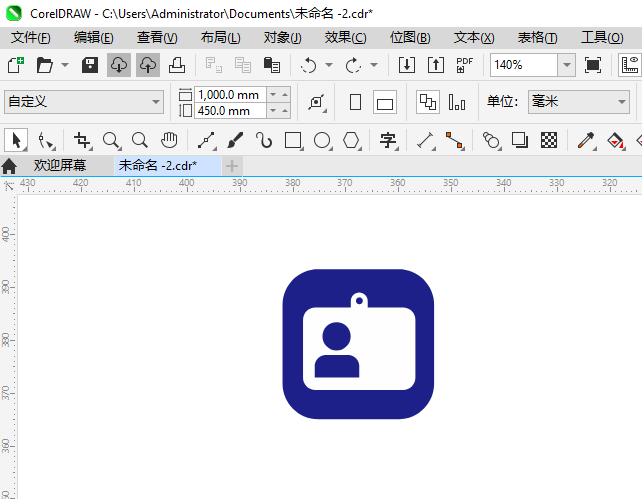
Task: Select the Ellipse tool
Action: tap(323, 140)
